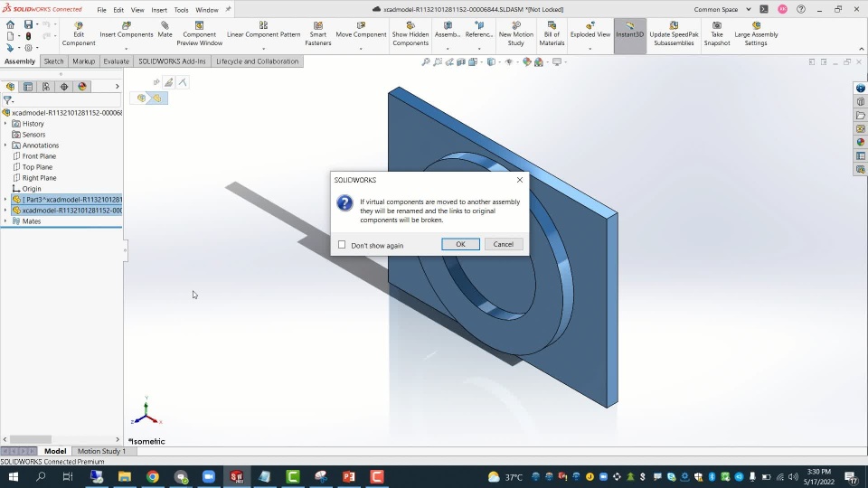Click the Save icon
Image resolution: width=868 pixels, height=488 pixels.
pos(28,24)
